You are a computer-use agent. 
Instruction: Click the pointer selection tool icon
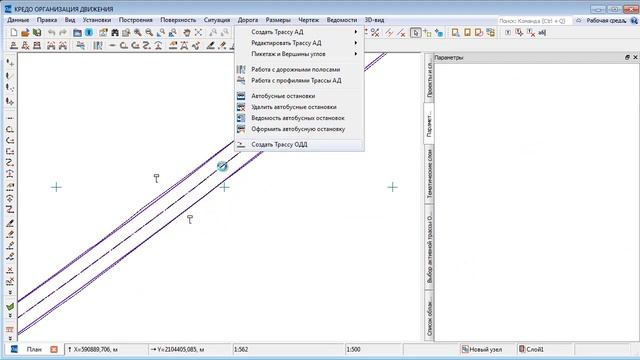(416, 33)
